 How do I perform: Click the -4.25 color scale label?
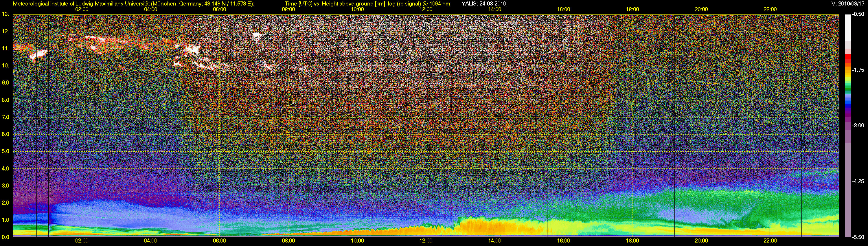pyautogui.click(x=858, y=181)
